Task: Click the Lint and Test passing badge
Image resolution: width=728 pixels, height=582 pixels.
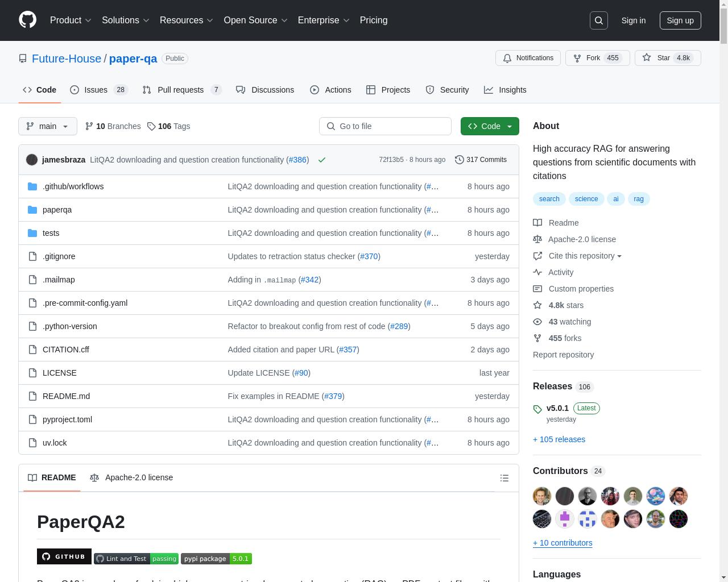Action: [136, 559]
